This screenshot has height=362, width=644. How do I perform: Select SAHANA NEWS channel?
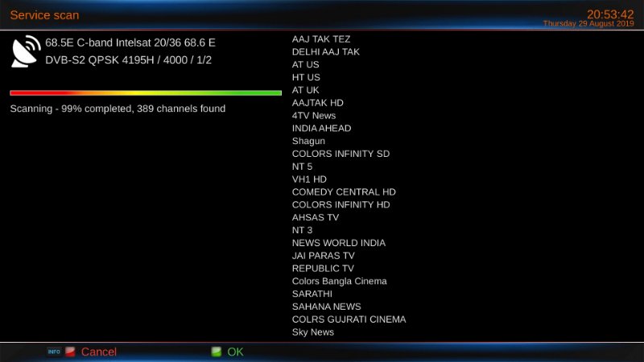click(327, 306)
